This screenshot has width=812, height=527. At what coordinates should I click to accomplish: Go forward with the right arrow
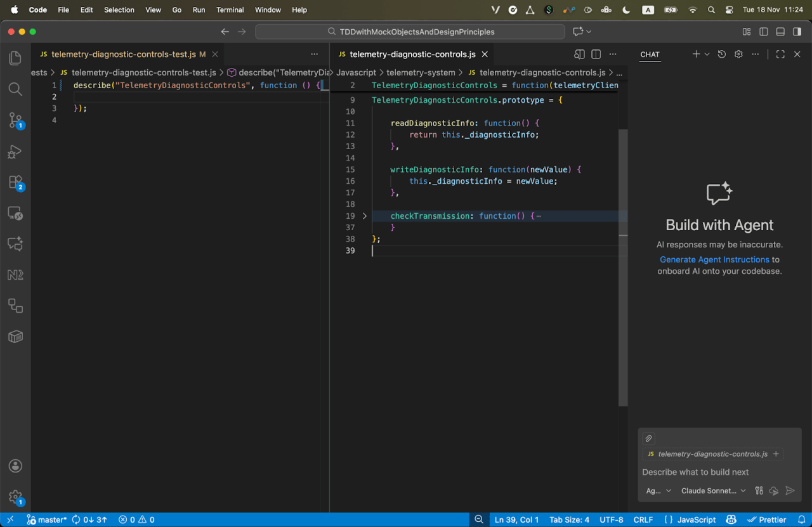pos(242,32)
